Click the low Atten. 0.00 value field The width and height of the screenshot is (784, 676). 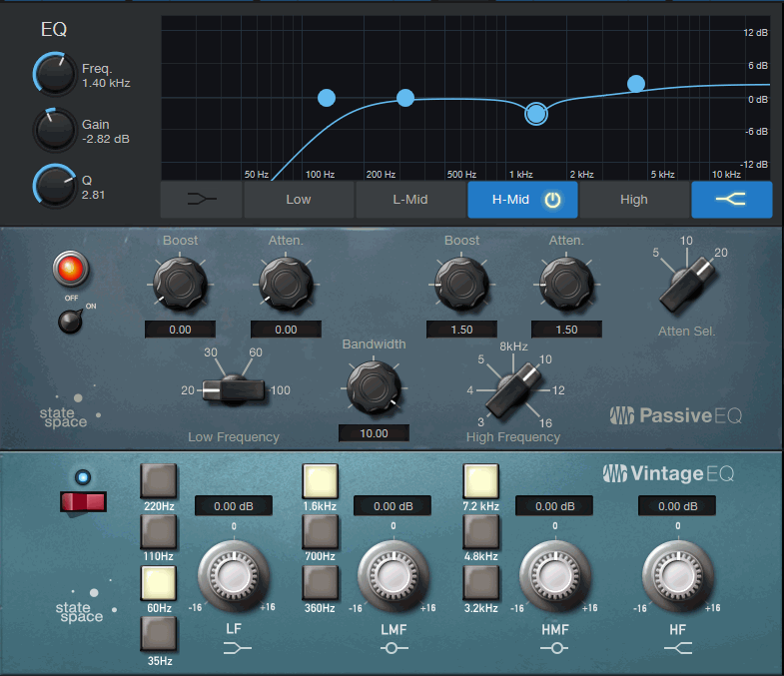coord(286,330)
